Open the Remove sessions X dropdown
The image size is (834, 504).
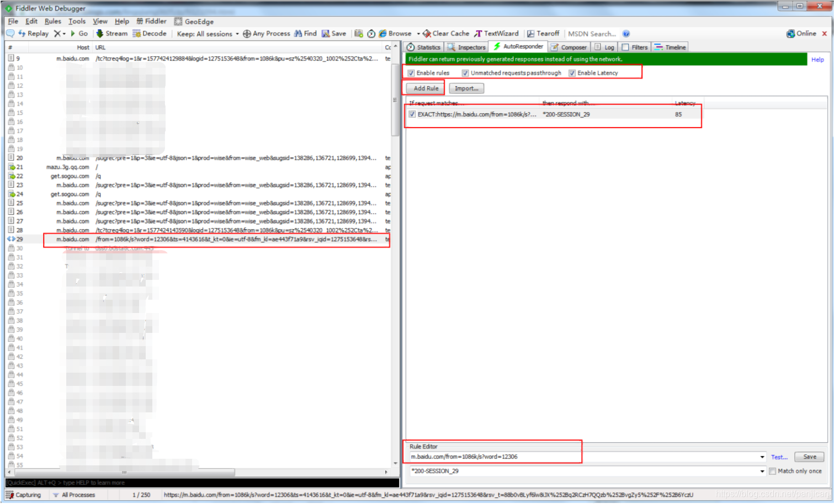click(60, 34)
